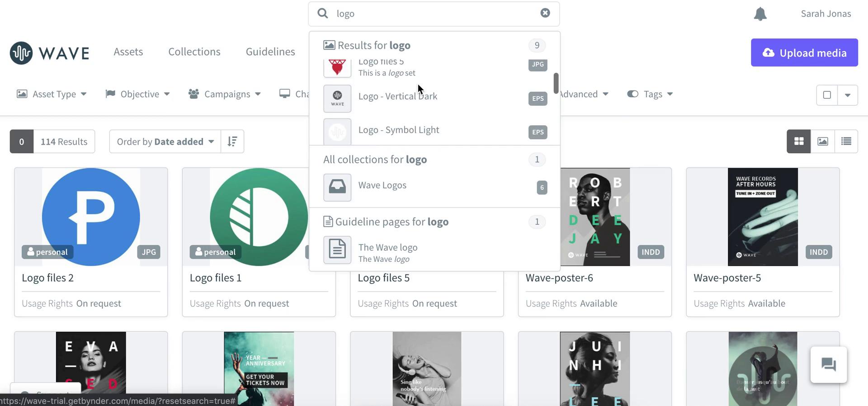
Task: Click Logo - Vertical Dark thumbnail icon
Action: (x=337, y=98)
